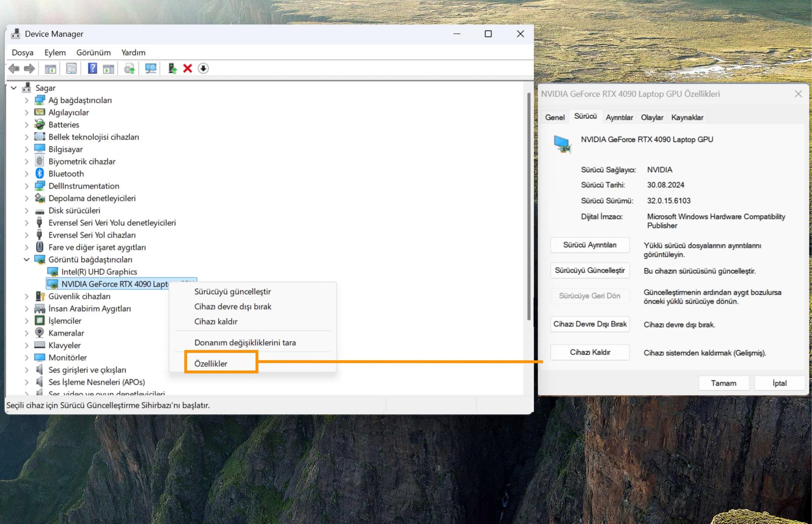Click the Help toolbar icon
Viewport: 812px width, 524px height.
[x=92, y=68]
